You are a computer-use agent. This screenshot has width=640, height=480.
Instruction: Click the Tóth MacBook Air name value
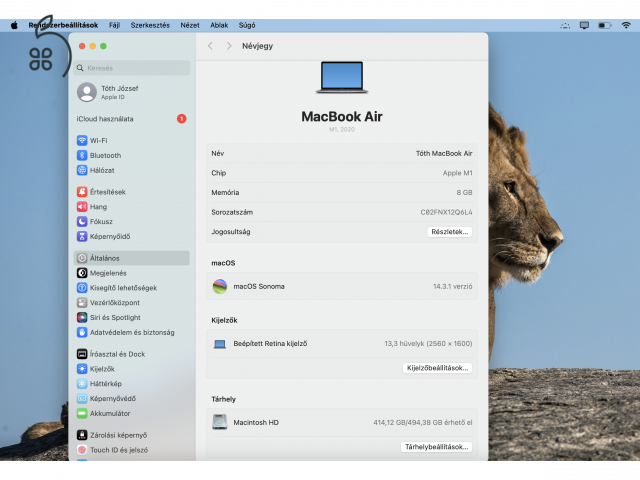[444, 153]
